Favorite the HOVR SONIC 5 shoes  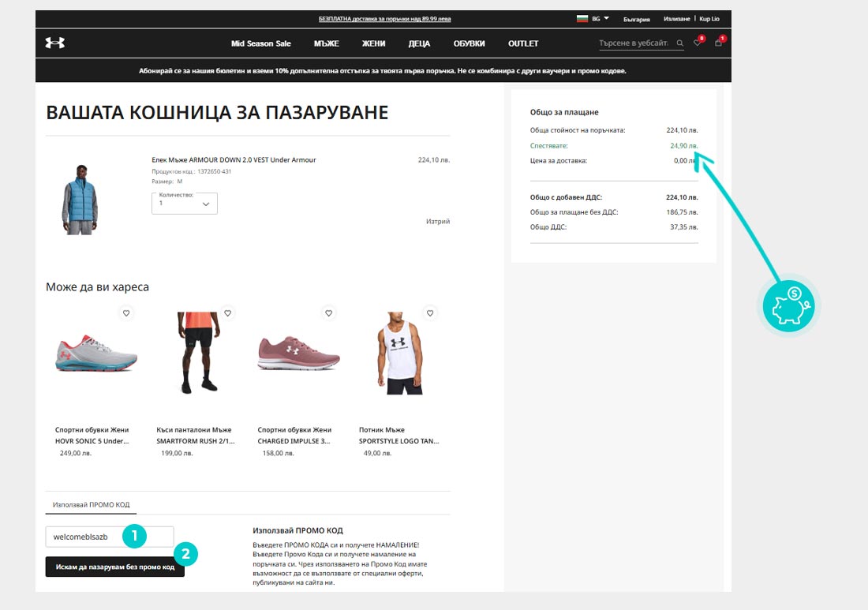click(126, 313)
